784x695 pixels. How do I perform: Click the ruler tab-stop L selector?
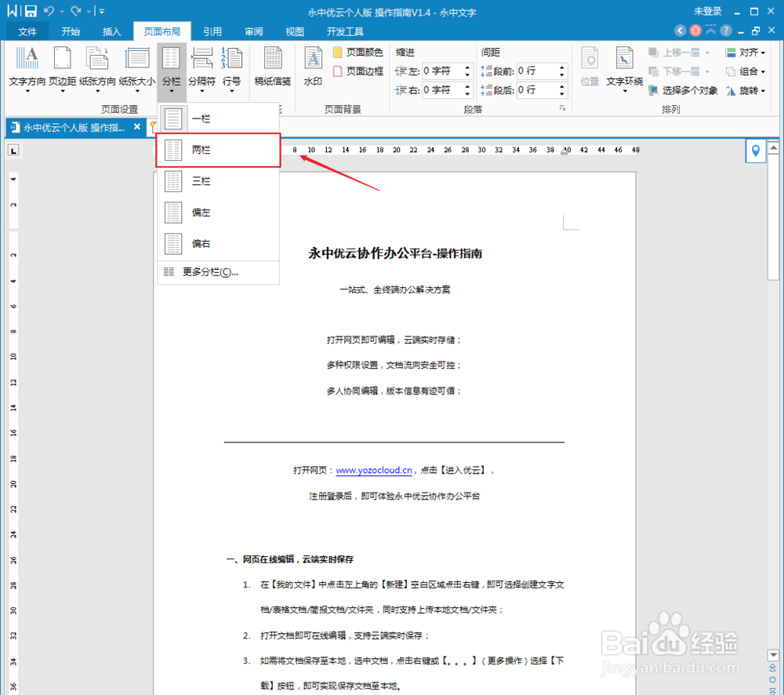coord(13,150)
